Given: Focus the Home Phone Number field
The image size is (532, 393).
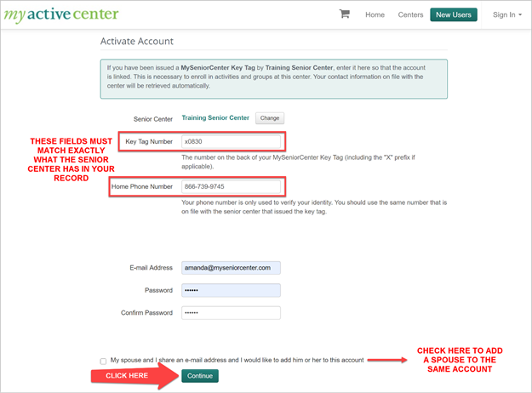Looking at the screenshot, I should click(231, 186).
